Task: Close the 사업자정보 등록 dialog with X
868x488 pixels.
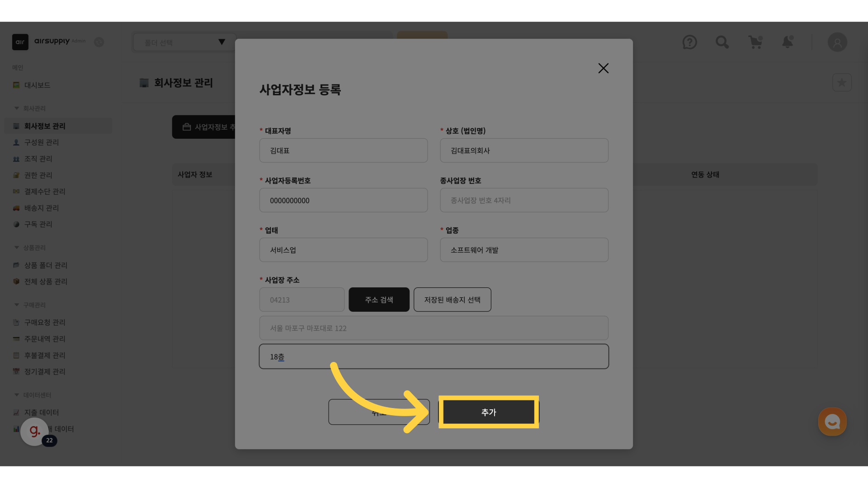Action: click(603, 68)
